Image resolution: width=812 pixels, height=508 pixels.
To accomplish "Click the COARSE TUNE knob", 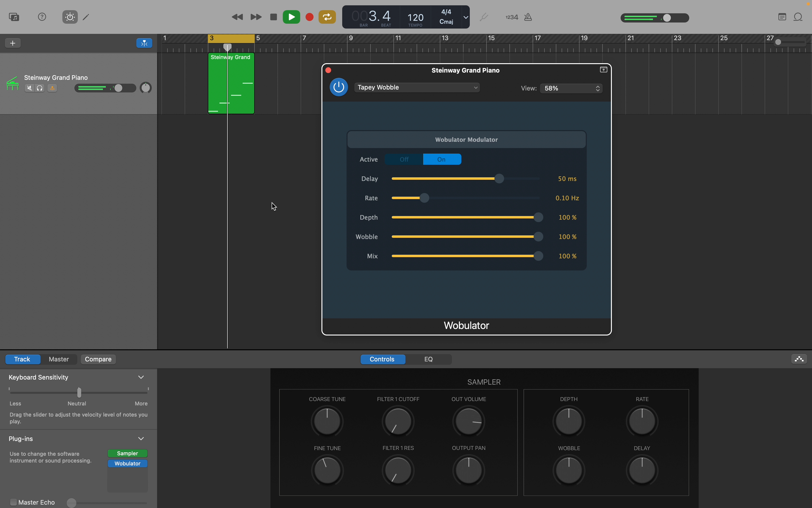I will (327, 421).
